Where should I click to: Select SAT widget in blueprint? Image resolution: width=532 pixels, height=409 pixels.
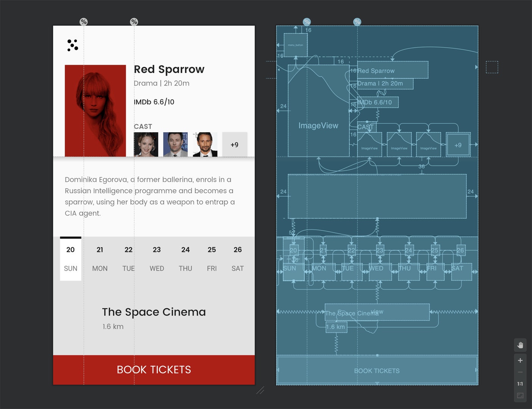(461, 272)
